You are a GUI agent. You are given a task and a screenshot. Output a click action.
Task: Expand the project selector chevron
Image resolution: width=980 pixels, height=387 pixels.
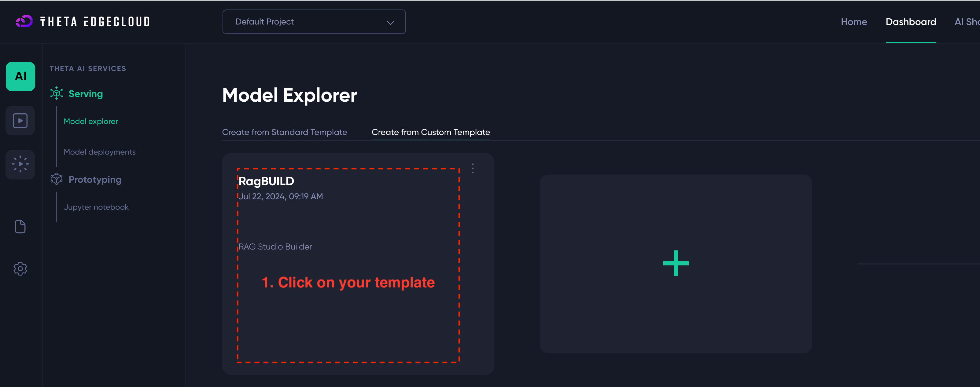click(x=390, y=22)
